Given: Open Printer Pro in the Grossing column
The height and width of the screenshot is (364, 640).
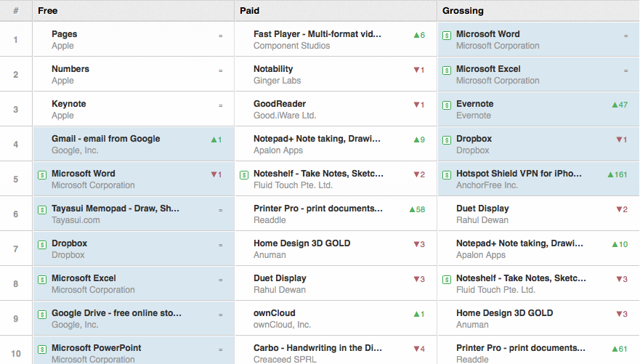Looking at the screenshot, I should (520, 348).
